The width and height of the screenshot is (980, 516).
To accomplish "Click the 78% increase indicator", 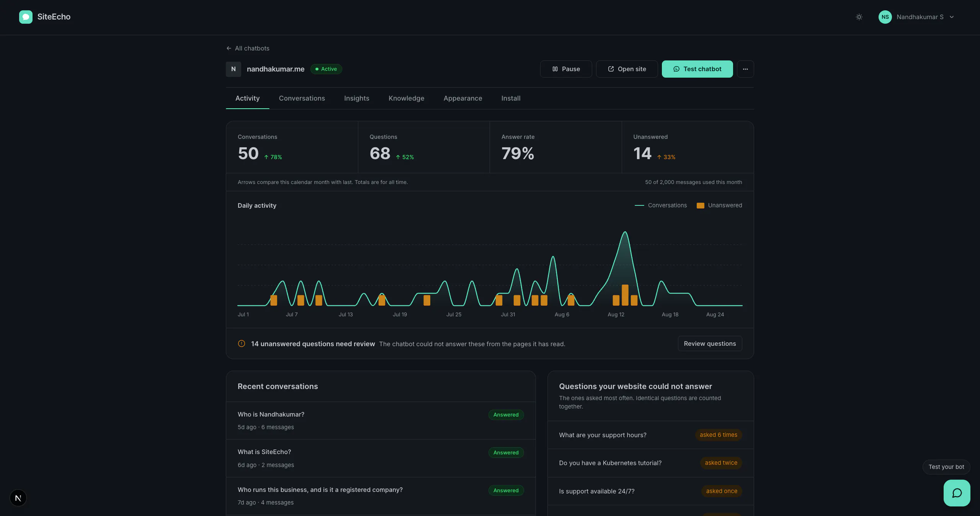I will [x=273, y=157].
